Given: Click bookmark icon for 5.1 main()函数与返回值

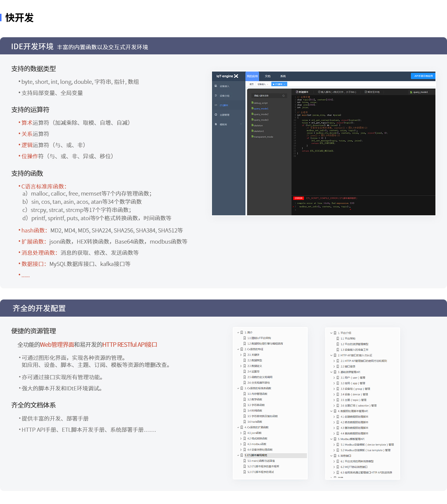Looking at the screenshot, I should tap(245, 461).
